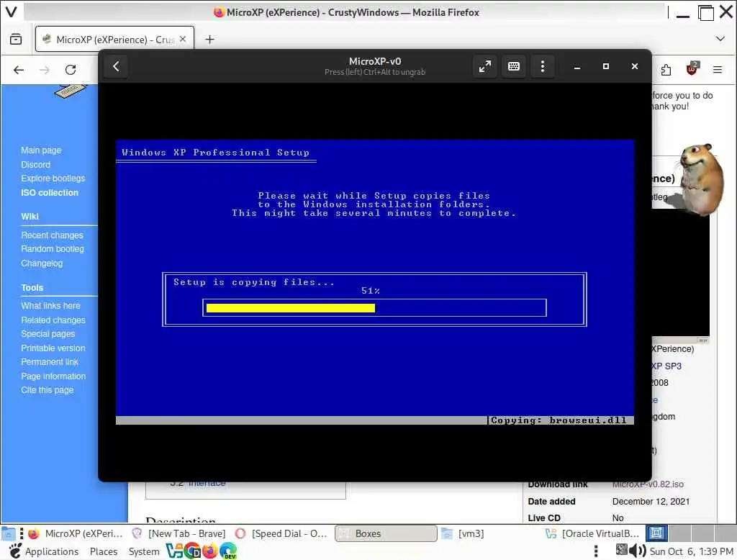
Task: Go back in the Boxes MicroXP-v0 window
Action: point(116,66)
